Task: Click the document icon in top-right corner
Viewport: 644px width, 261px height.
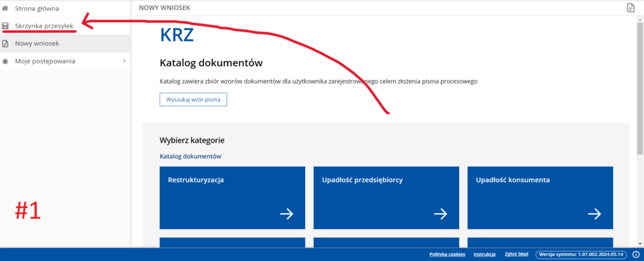Action: [630, 8]
